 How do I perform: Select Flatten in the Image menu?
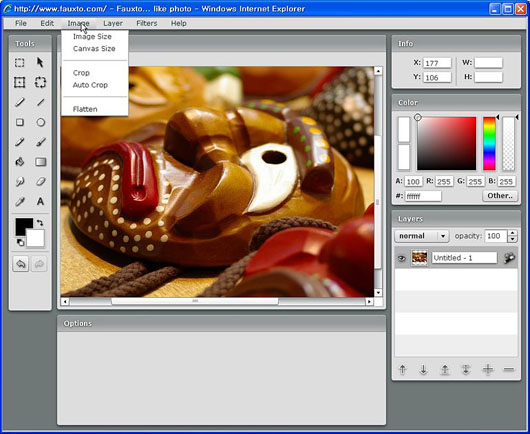(85, 109)
